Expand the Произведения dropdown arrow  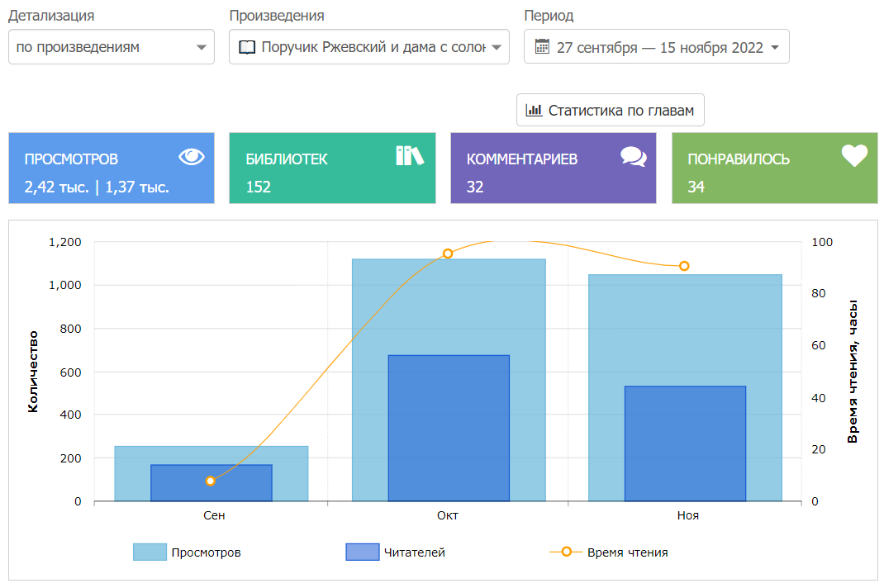[496, 47]
